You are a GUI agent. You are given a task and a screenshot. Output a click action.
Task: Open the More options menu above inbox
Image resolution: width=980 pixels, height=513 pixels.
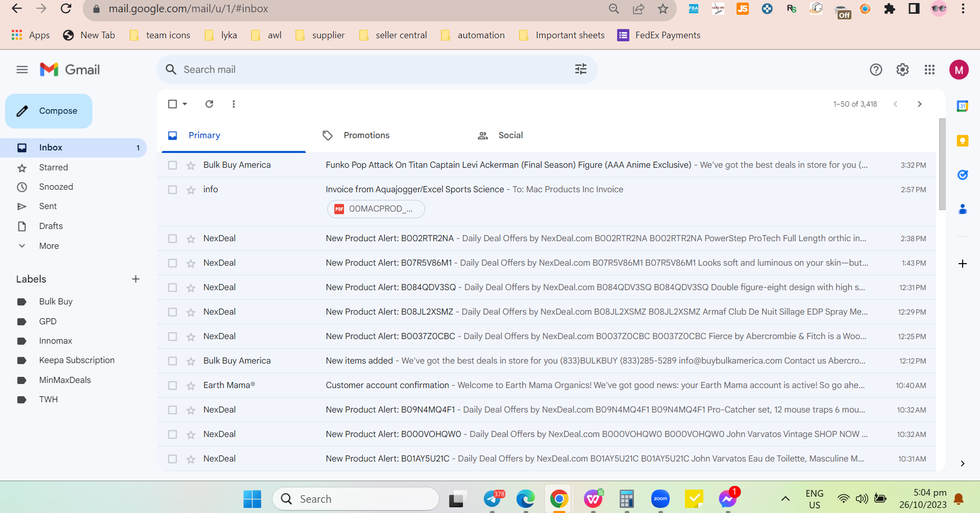234,104
